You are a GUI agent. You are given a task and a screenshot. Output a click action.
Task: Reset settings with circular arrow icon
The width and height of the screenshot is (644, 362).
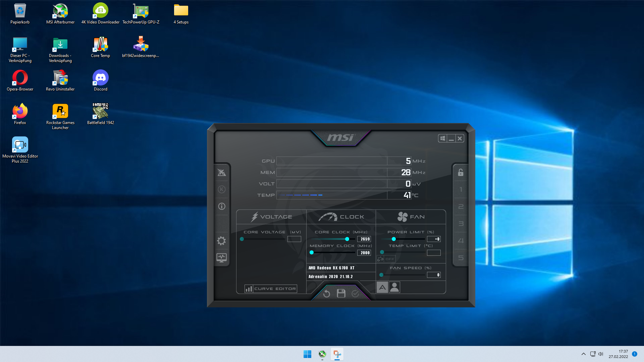click(x=326, y=294)
